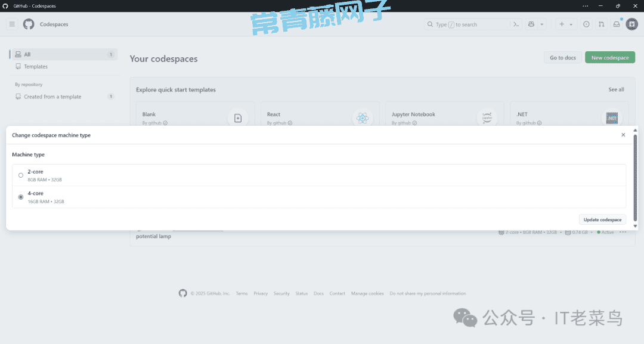Viewport: 644px width, 344px height.
Task: Click the Blank template name
Action: click(x=148, y=114)
